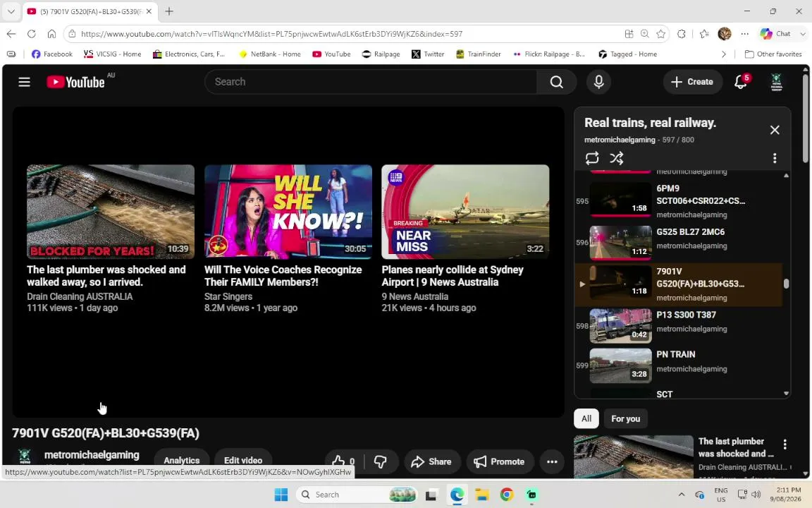Open Copilot Chat
The image size is (812, 508).
pos(776,34)
